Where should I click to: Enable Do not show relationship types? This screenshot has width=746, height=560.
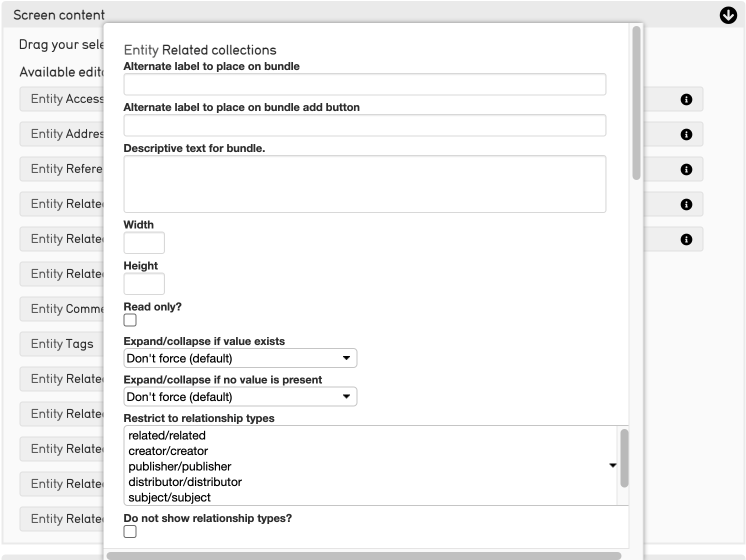coord(130,531)
